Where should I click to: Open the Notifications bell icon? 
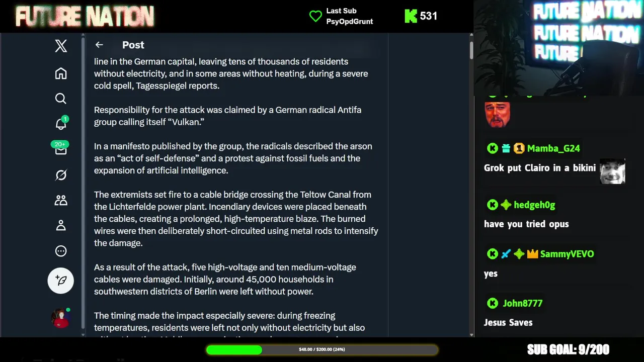point(61,124)
